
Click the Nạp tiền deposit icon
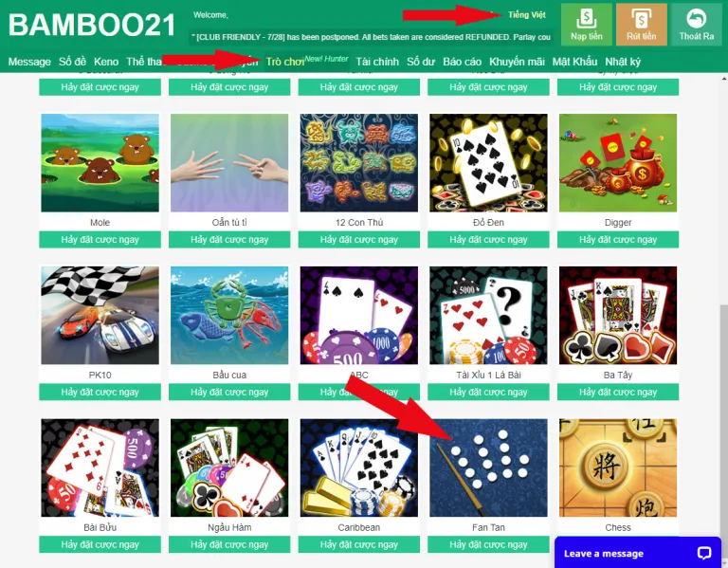tap(587, 25)
